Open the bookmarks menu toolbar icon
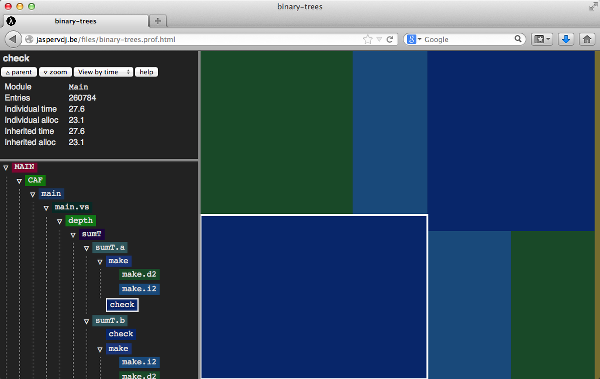 541,39
